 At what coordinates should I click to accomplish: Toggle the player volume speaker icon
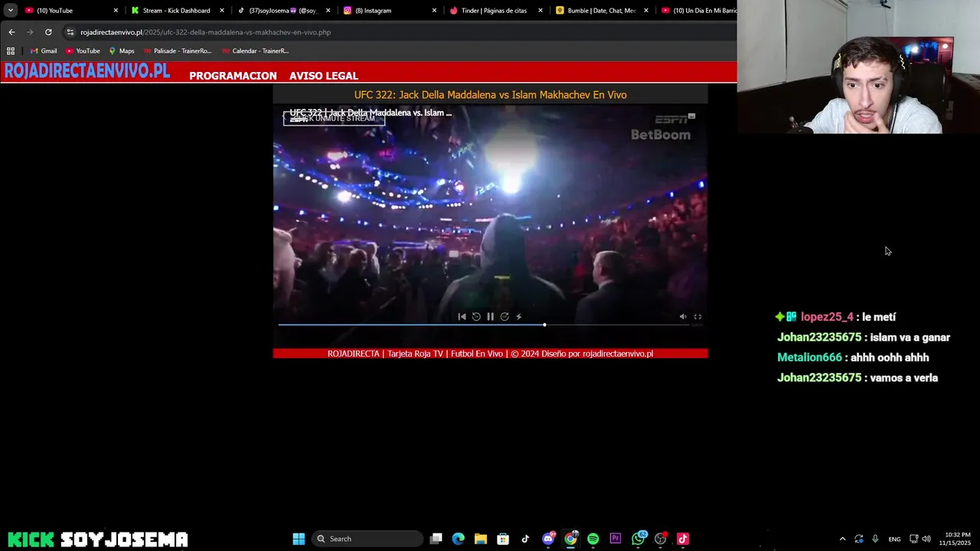[683, 317]
